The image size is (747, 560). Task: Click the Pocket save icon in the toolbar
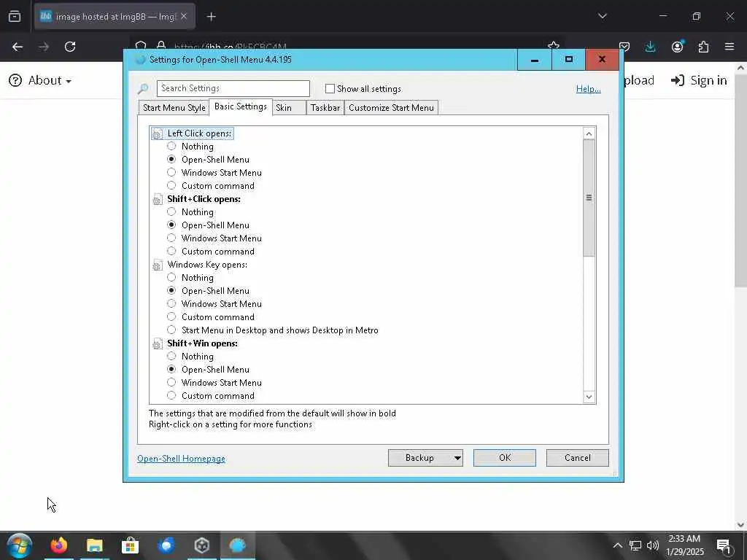624,47
